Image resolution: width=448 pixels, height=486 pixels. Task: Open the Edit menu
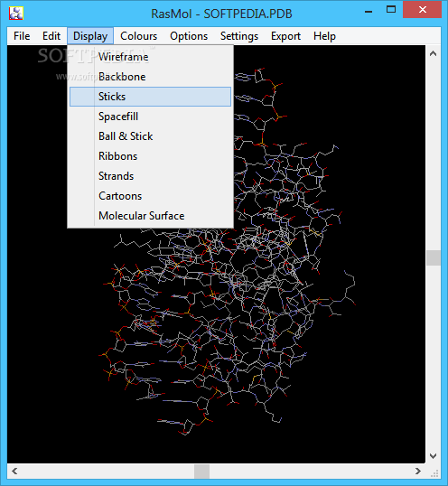pyautogui.click(x=51, y=36)
